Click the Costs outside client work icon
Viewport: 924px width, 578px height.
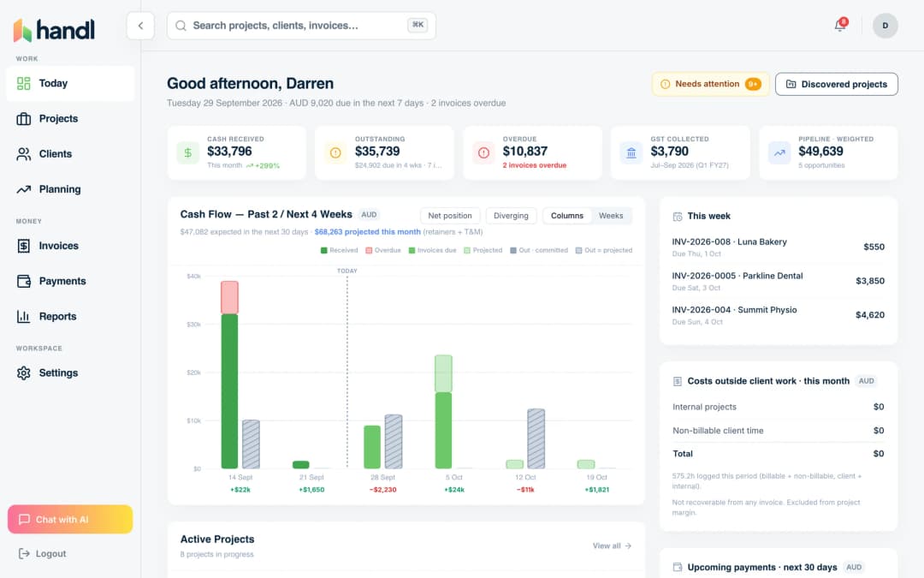[678, 382]
